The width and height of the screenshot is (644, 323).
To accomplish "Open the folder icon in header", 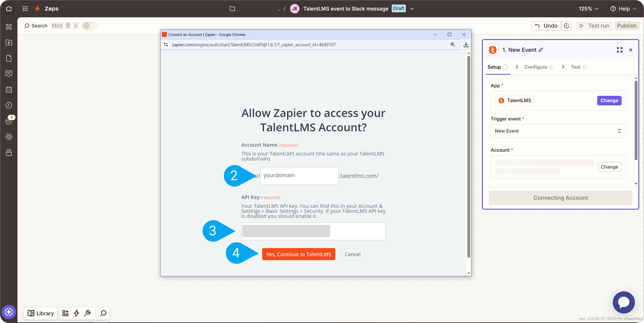I will pyautogui.click(x=232, y=9).
